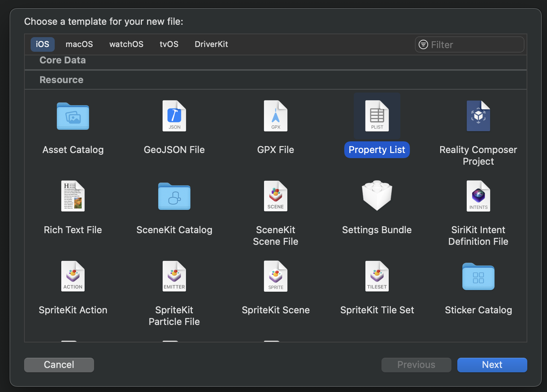Viewport: 547px width, 392px height.
Task: Open the watchOS platform tab
Action: (x=126, y=44)
